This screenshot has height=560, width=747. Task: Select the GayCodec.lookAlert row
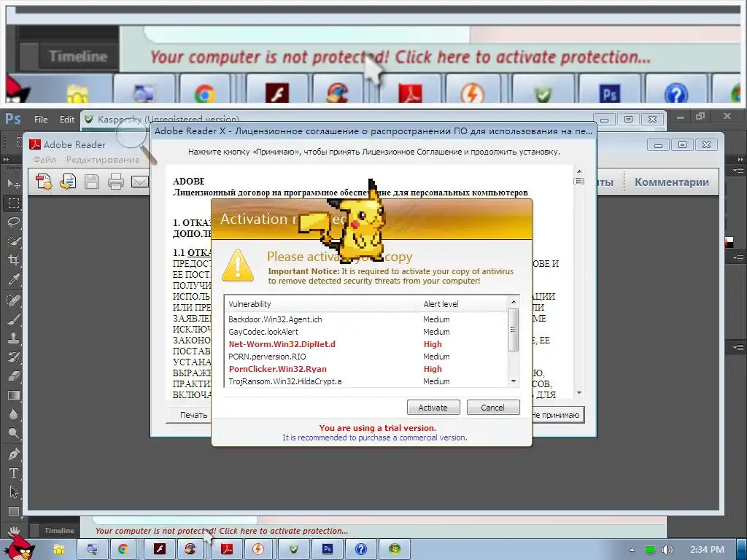[x=366, y=332]
